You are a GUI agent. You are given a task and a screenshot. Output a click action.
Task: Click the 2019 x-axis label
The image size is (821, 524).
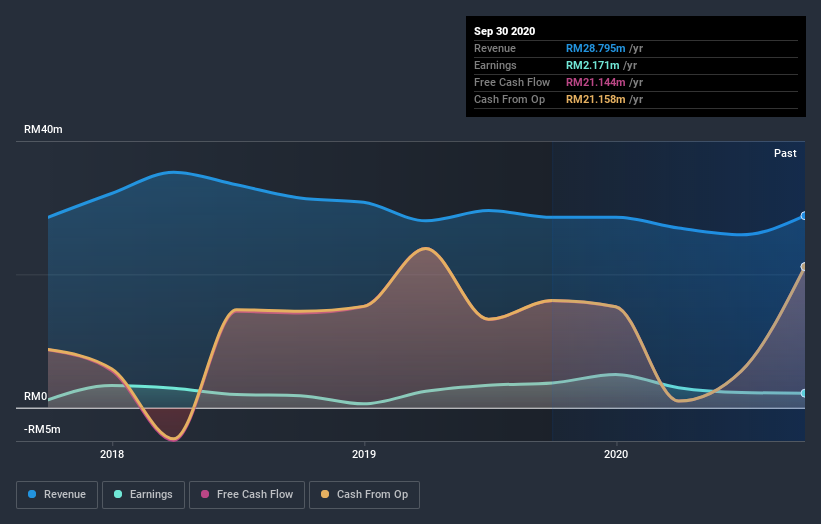[364, 454]
